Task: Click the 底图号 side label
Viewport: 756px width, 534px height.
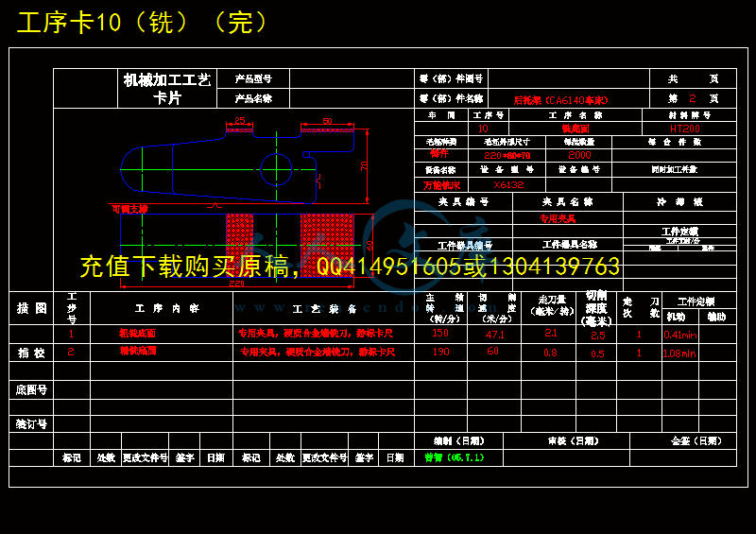Action: click(x=31, y=389)
